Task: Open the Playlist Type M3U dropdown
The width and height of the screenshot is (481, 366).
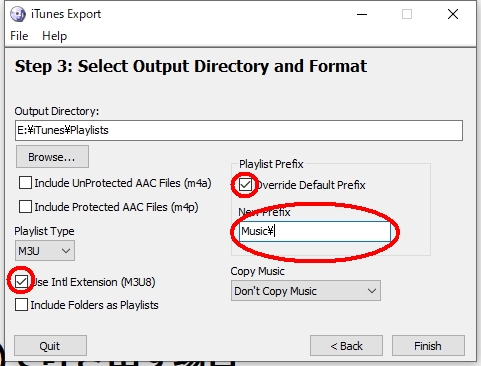Action: pyautogui.click(x=45, y=251)
